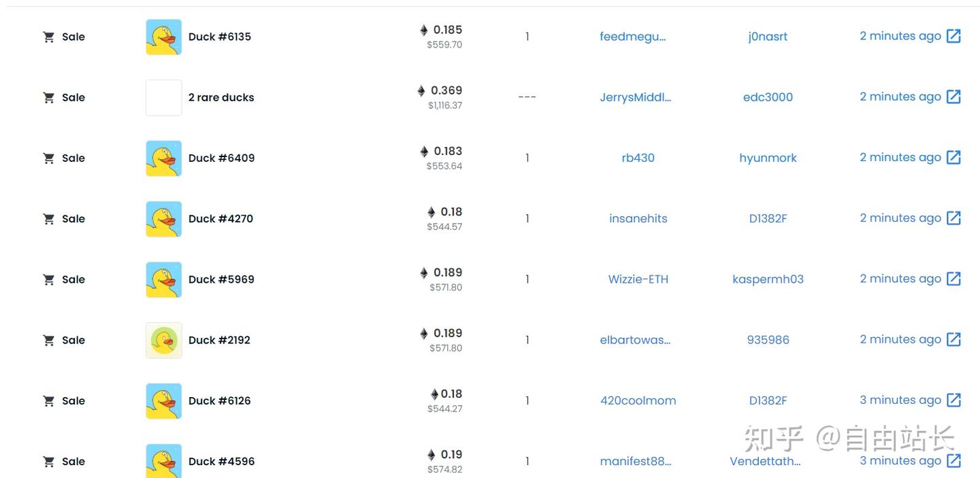Open external link icon for Duck #5969 sale
This screenshot has height=478, width=980.
(x=953, y=279)
